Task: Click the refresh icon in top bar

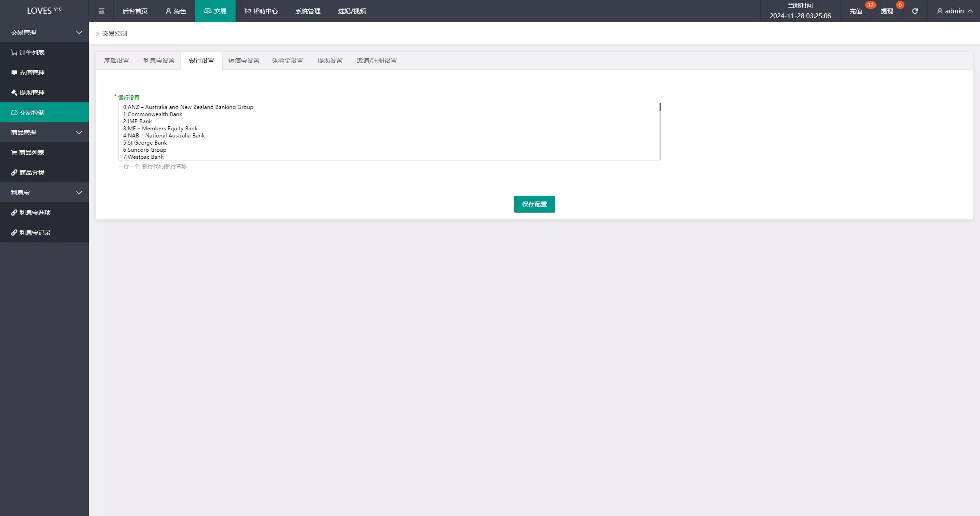Action: pos(915,11)
